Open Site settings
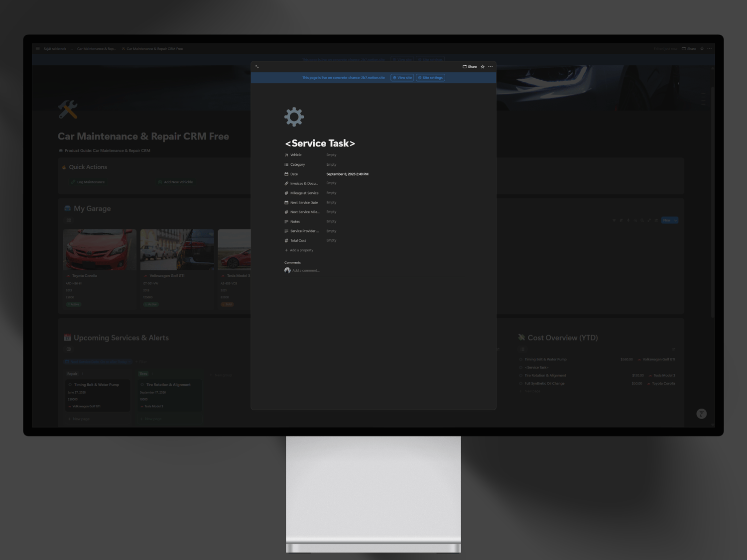 (431, 78)
